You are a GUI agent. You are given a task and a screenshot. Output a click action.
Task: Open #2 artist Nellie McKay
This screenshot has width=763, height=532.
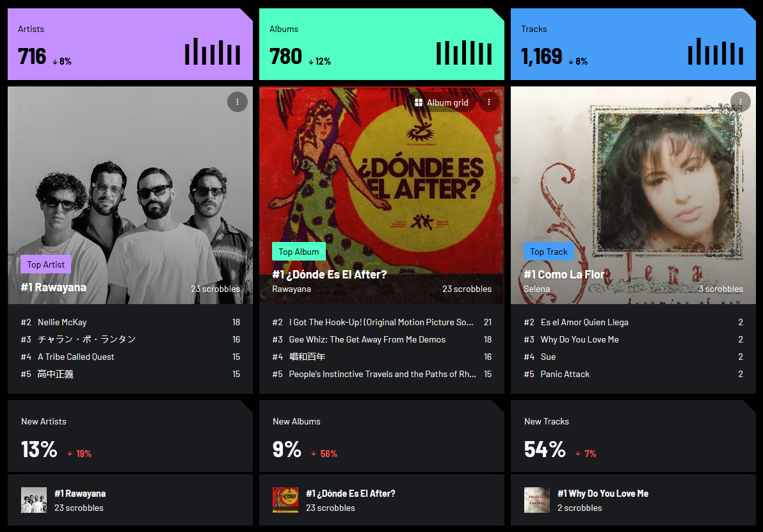click(x=62, y=322)
